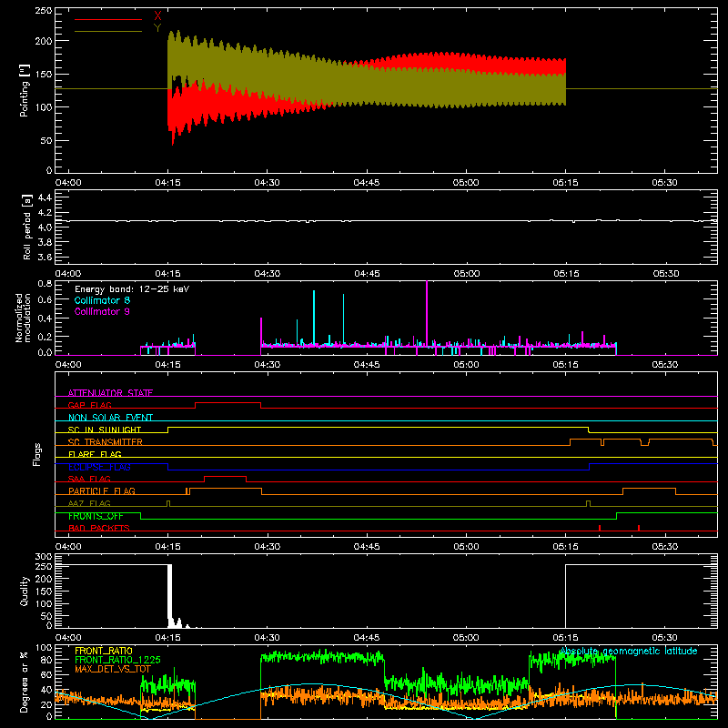Click the 'SC_IN_SUNLIGHT' flag label
The image size is (728, 728).
click(105, 430)
